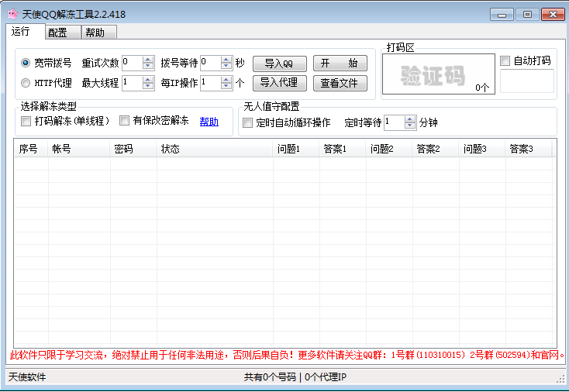569x392 pixels.
Task: Check 有保改密解冻 option
Action: tap(124, 120)
